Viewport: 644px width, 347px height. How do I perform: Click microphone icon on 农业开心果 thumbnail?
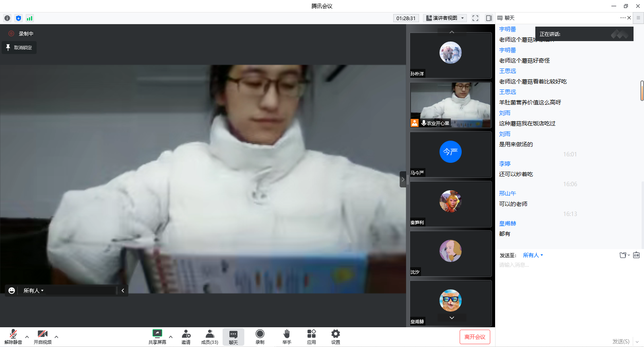(x=424, y=123)
